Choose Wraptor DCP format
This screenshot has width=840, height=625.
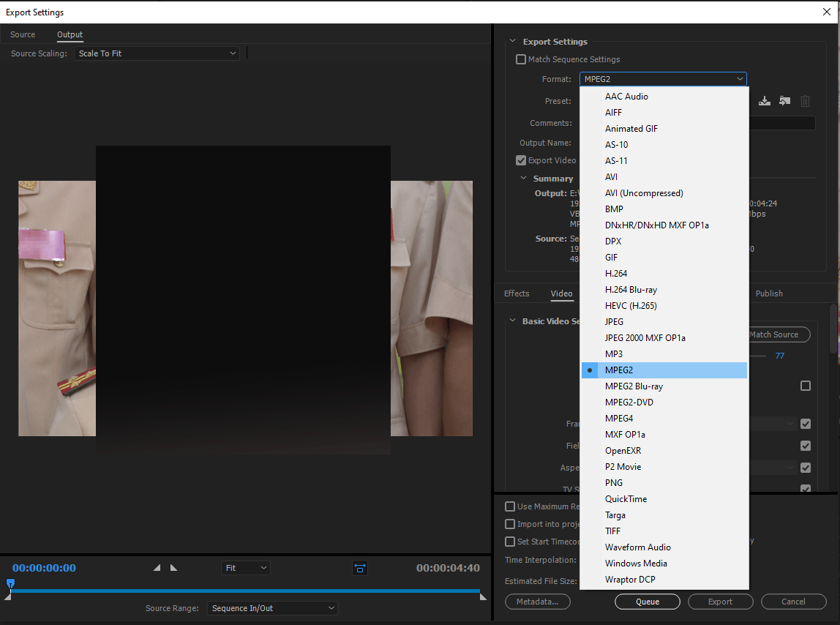pos(664,580)
